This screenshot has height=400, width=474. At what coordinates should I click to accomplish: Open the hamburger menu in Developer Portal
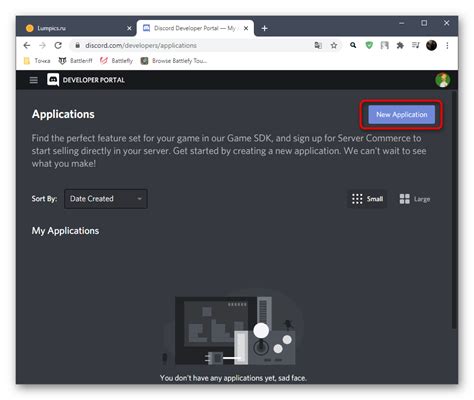[34, 80]
